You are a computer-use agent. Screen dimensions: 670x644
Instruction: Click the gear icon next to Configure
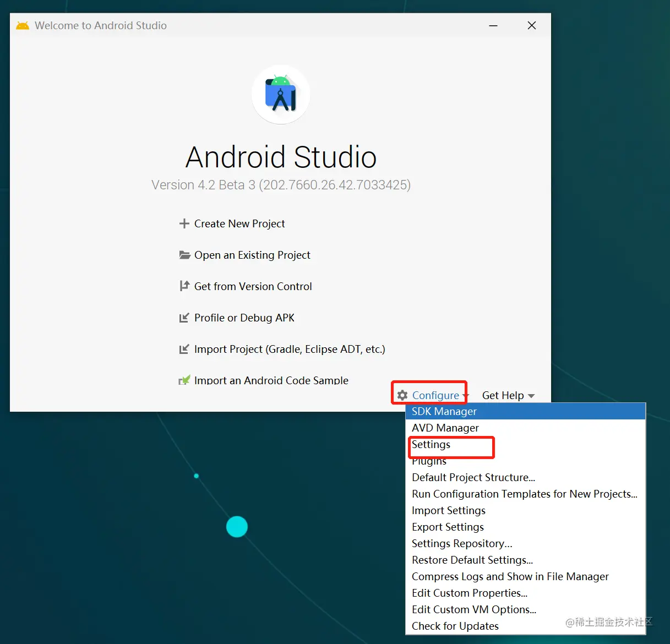click(x=402, y=395)
